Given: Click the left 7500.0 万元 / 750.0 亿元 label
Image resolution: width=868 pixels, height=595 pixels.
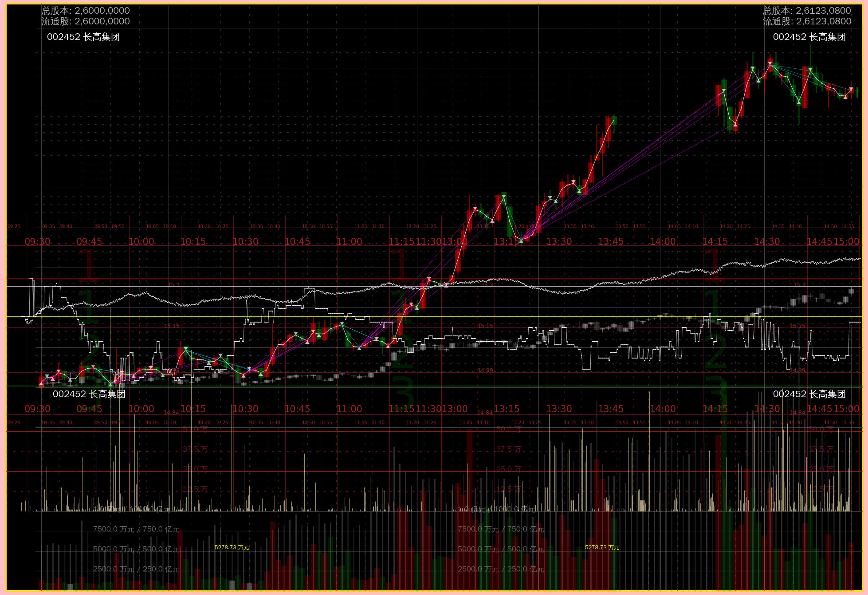Looking at the screenshot, I should point(136,529).
